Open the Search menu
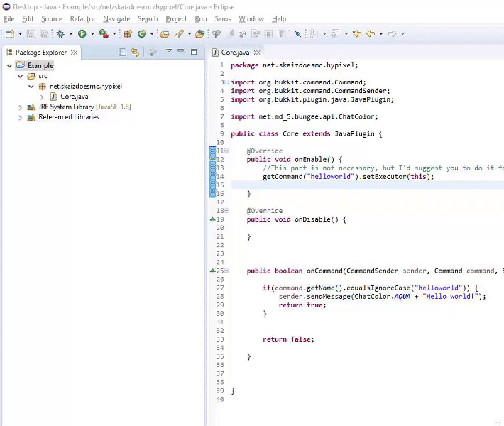504x426 pixels. 148,19
